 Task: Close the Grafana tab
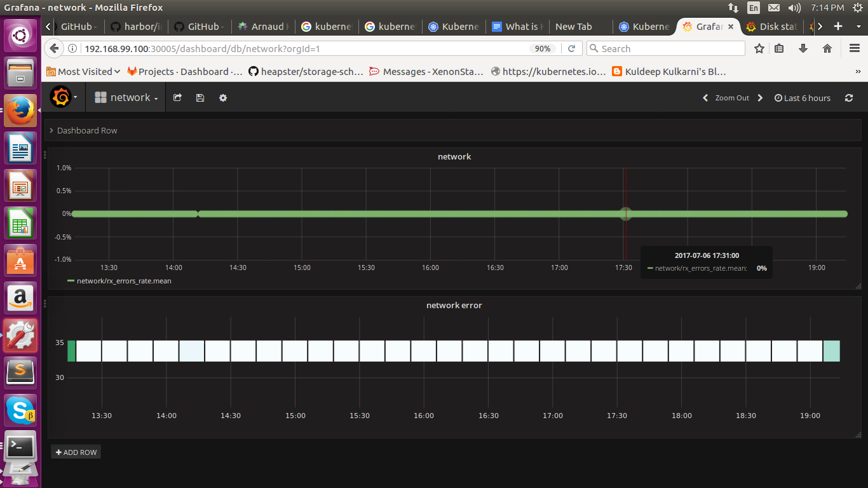[x=731, y=27]
